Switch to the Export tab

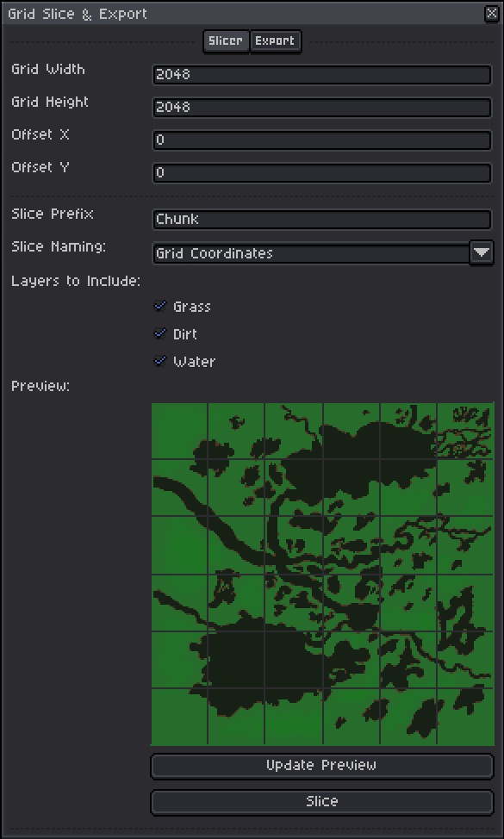coord(275,41)
